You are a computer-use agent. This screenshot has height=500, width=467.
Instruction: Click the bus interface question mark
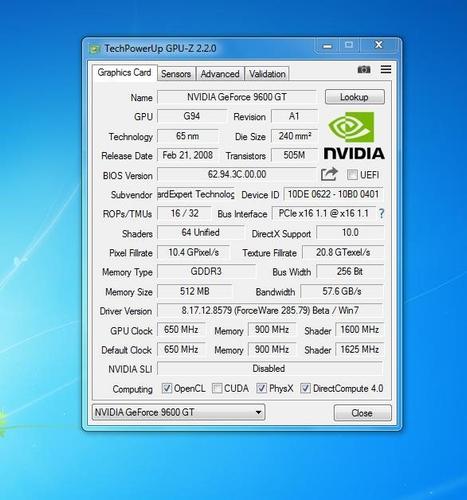(x=381, y=213)
